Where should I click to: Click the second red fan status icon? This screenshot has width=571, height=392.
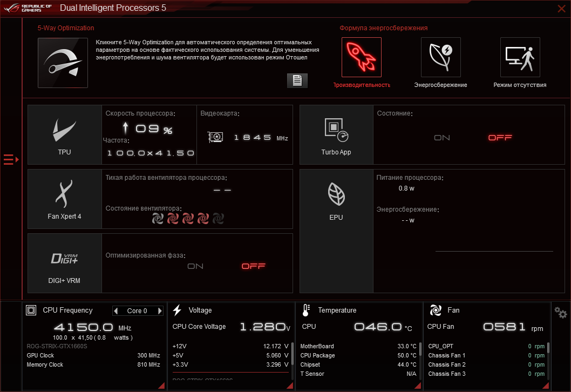(x=173, y=219)
